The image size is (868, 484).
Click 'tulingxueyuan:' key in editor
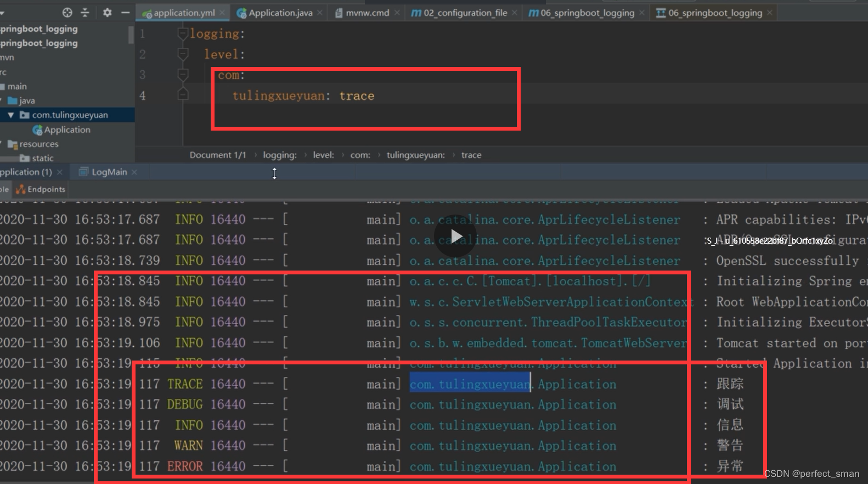[281, 96]
